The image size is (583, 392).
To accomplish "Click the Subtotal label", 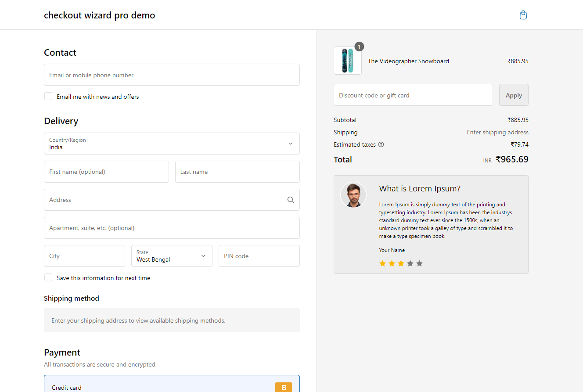I will tap(345, 120).
